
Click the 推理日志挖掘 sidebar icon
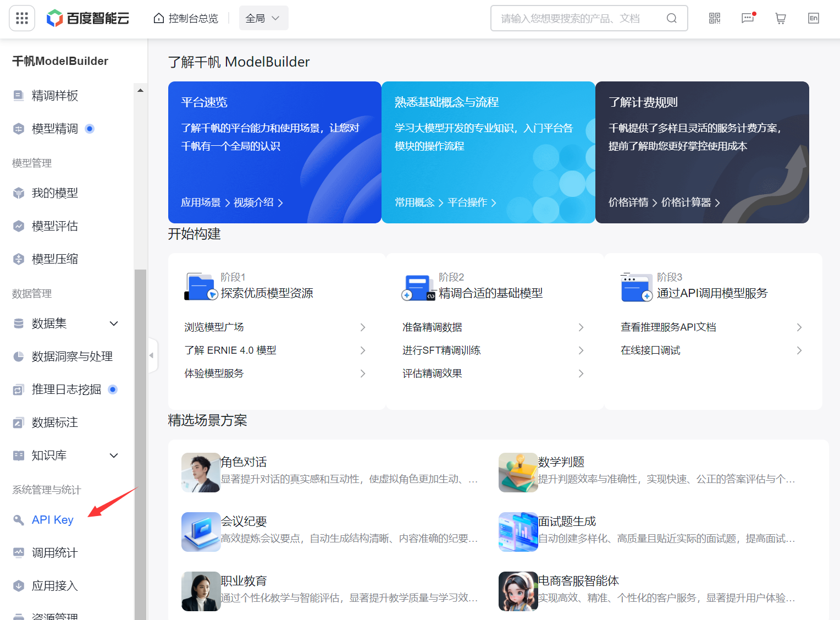pos(19,389)
